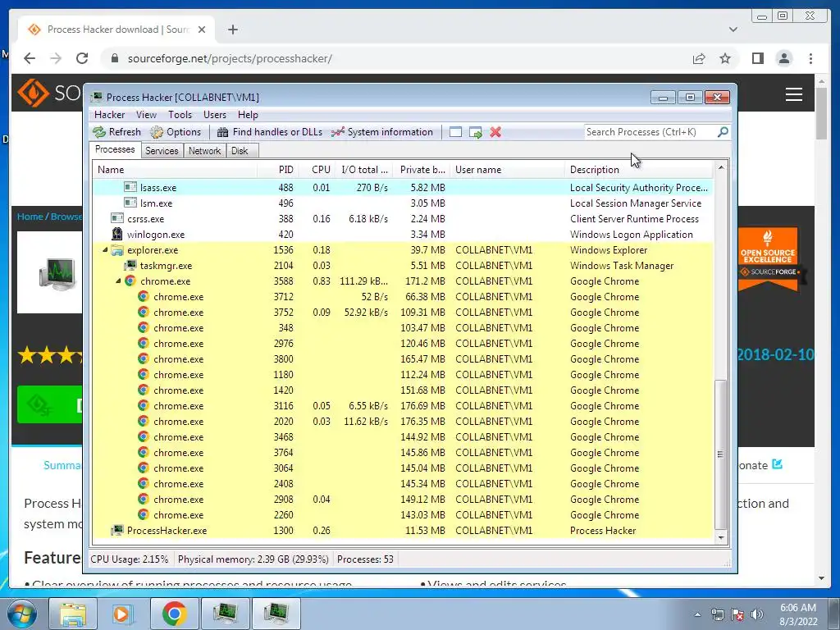Viewport: 840px width, 630px height.
Task: Collapse the parent chrome.exe PID 3588 node
Action: click(x=118, y=281)
